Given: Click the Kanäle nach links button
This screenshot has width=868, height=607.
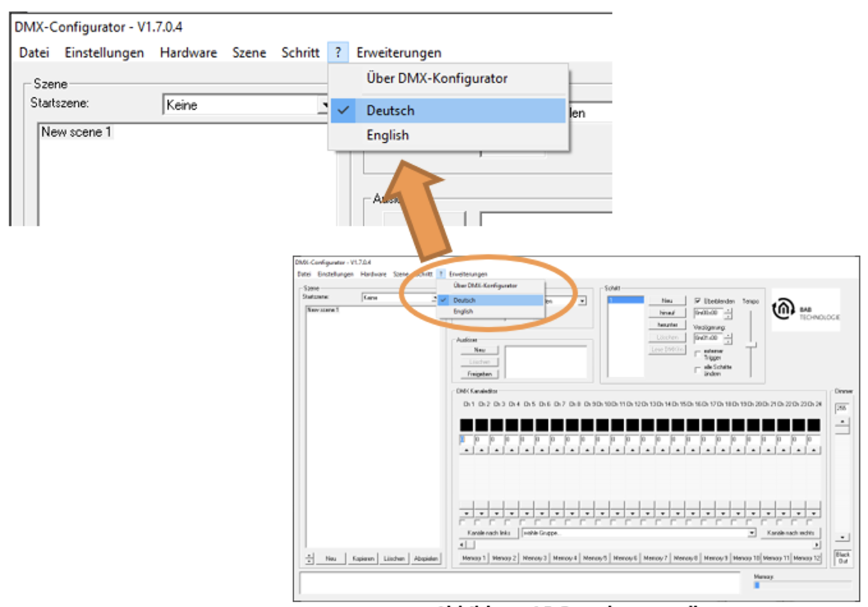Looking at the screenshot, I should coord(489,533).
